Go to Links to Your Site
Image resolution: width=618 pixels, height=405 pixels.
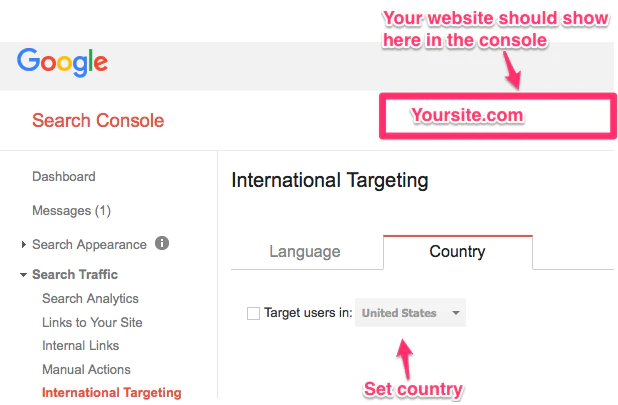coord(92,322)
